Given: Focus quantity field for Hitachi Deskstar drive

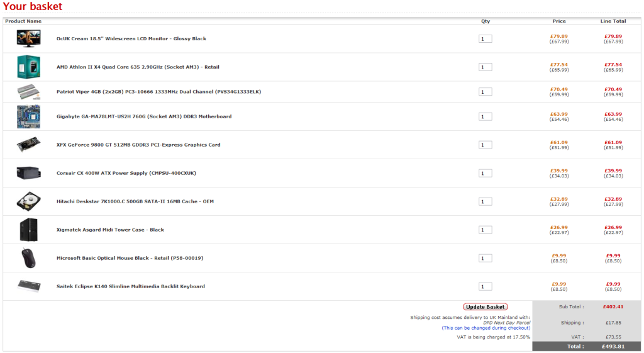Looking at the screenshot, I should [x=485, y=202].
